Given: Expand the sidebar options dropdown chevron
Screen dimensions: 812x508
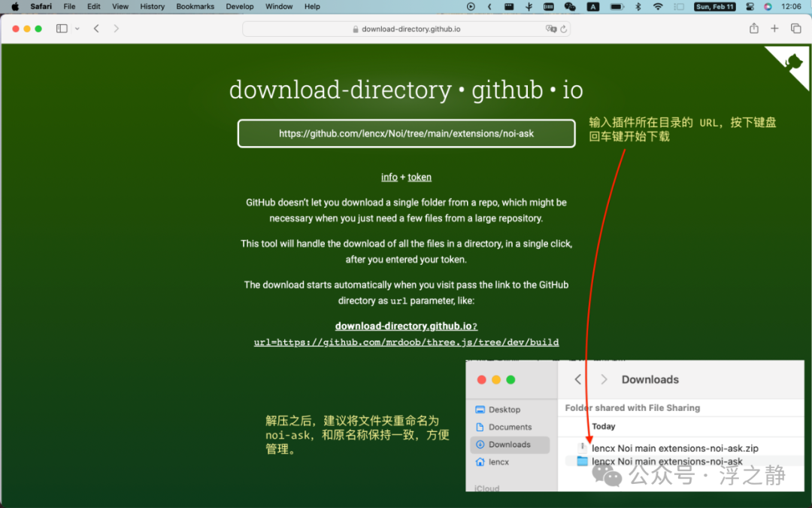Looking at the screenshot, I should [x=77, y=29].
